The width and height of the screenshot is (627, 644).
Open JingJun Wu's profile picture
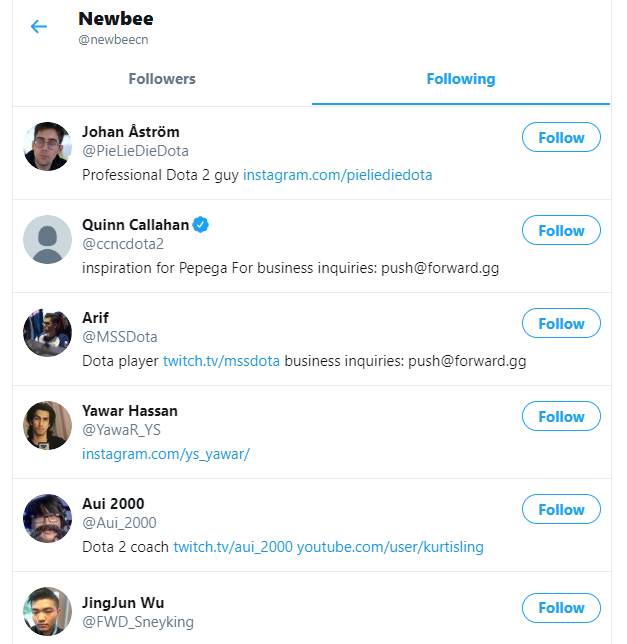[47, 612]
